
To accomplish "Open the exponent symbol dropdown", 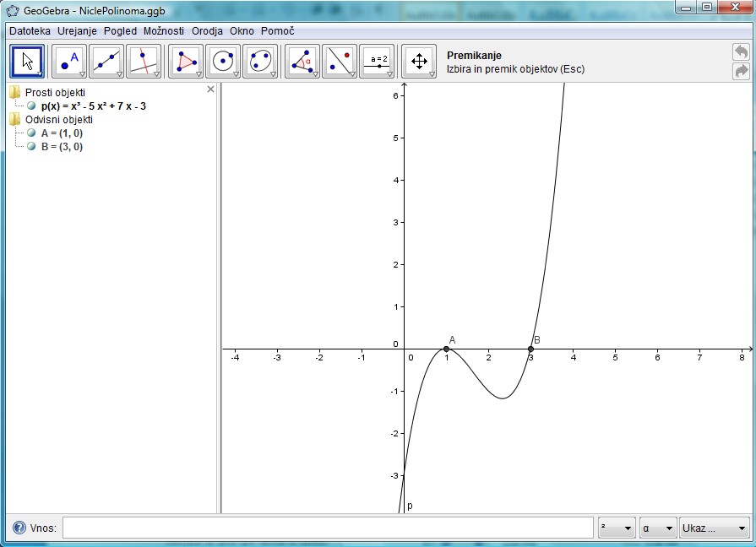I will (616, 528).
